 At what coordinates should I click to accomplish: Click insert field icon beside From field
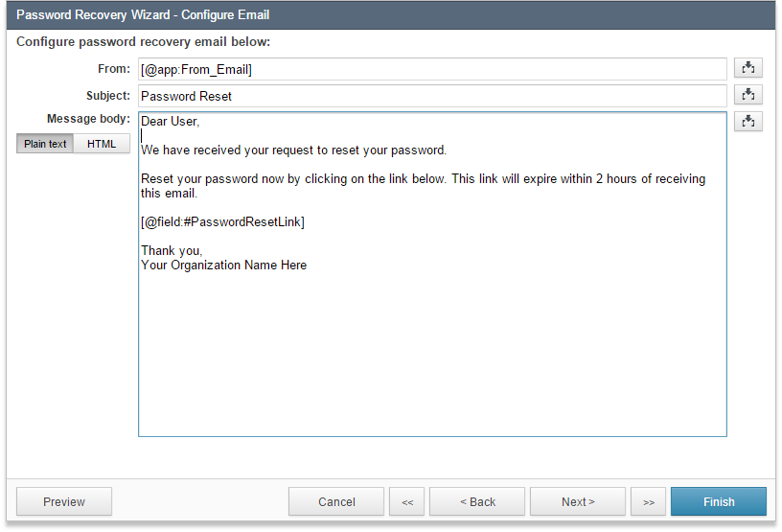[748, 68]
